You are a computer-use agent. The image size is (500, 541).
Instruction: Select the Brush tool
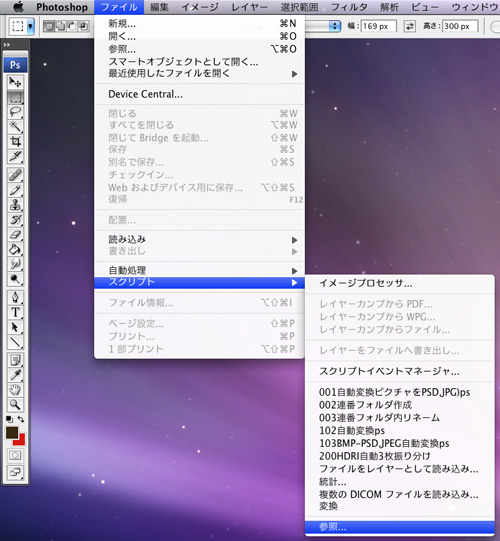(x=15, y=190)
